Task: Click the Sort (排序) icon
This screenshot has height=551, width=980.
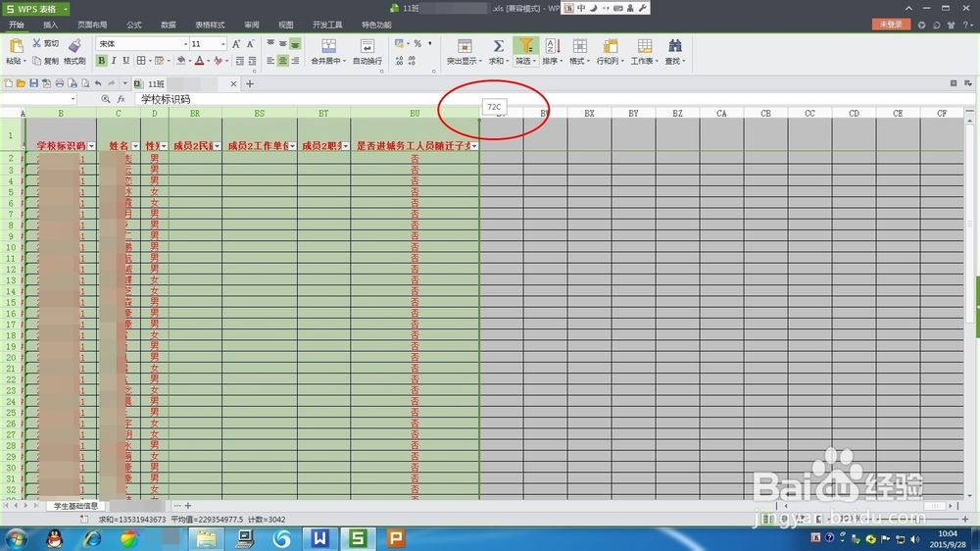Action: click(x=552, y=46)
